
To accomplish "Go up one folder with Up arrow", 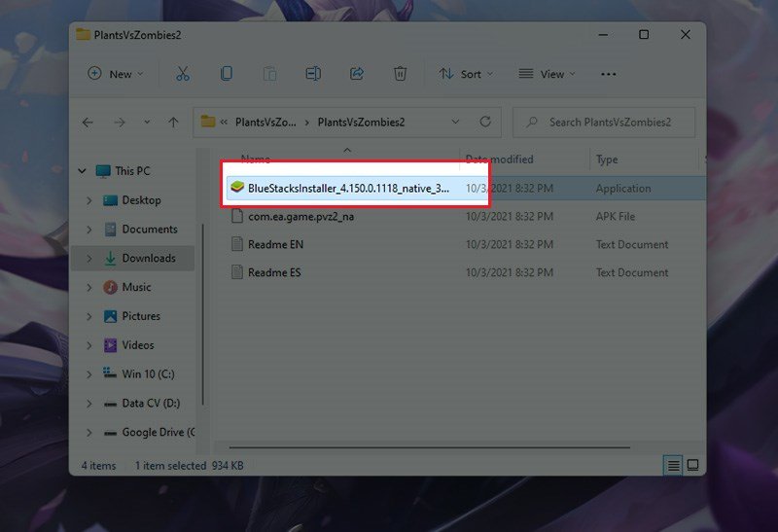I will point(173,123).
